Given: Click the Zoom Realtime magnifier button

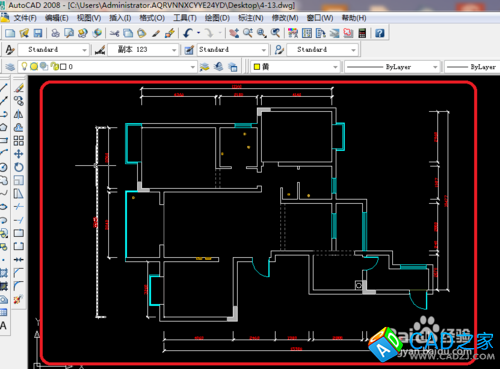Looking at the screenshot, I should (248, 33).
